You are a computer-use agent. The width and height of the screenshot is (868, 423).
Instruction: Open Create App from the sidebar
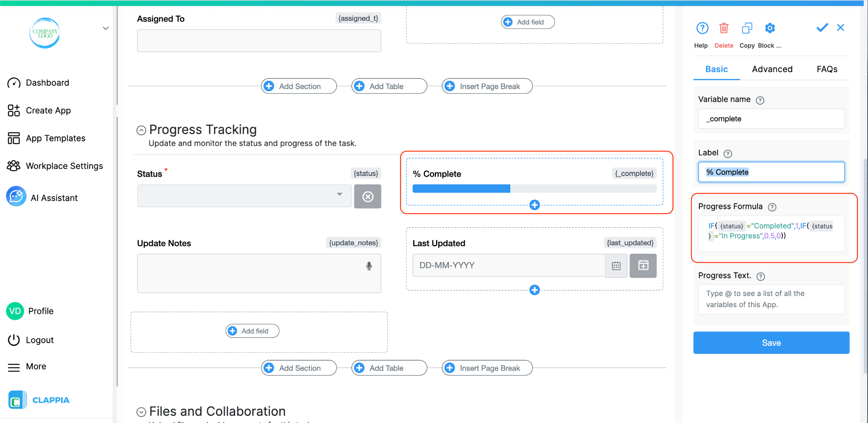click(48, 110)
